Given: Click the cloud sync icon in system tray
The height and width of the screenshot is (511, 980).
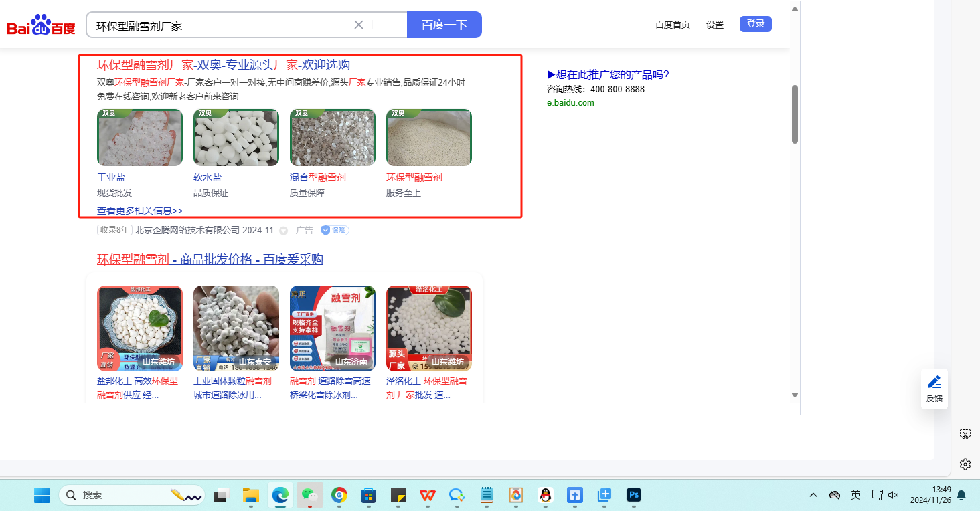Looking at the screenshot, I should click(x=835, y=495).
